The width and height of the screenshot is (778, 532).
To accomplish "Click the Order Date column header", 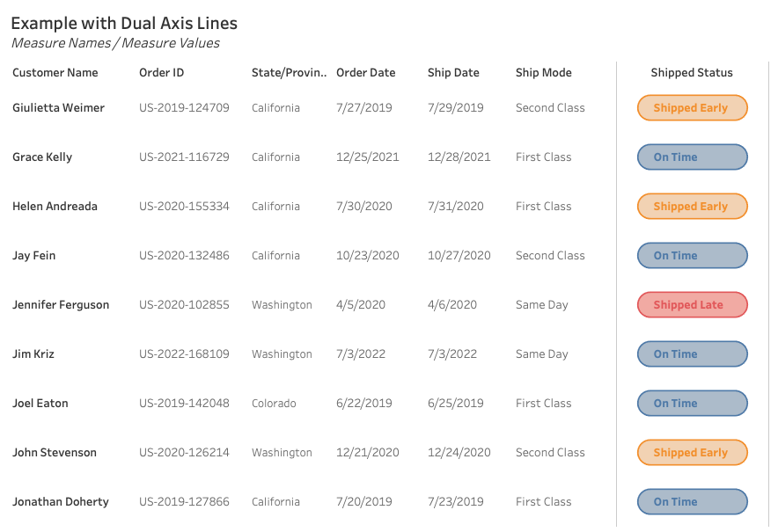I will [366, 73].
